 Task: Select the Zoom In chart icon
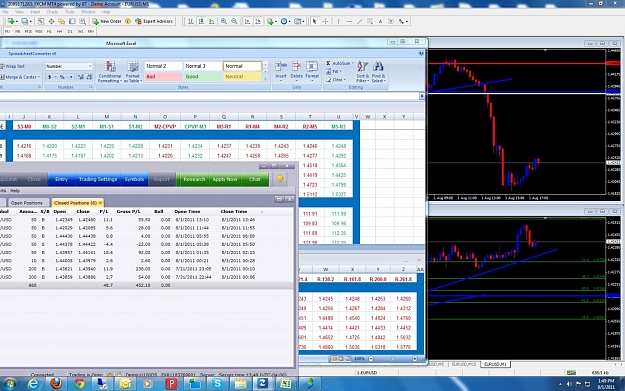224,21
